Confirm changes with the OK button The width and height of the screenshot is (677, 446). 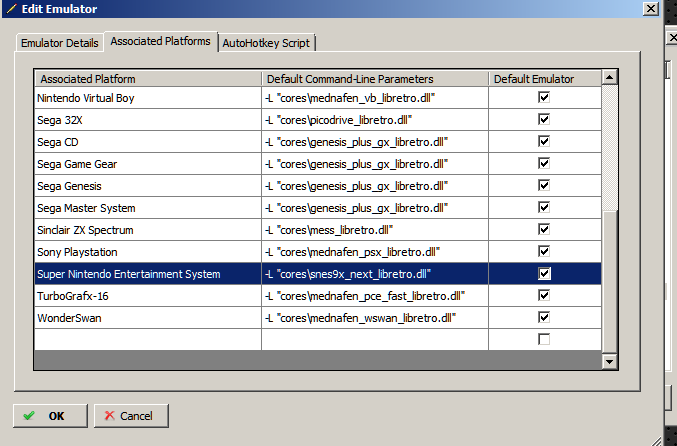[x=50, y=416]
